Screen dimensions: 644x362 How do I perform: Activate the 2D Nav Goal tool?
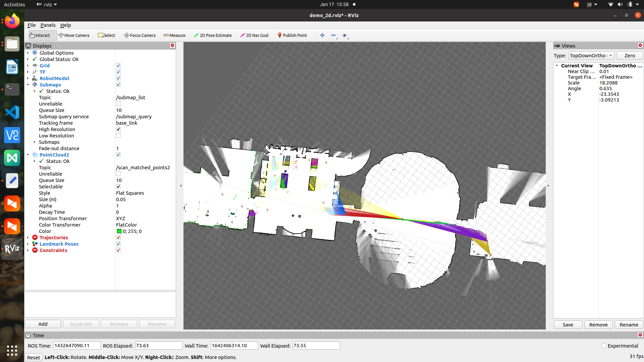coord(254,35)
